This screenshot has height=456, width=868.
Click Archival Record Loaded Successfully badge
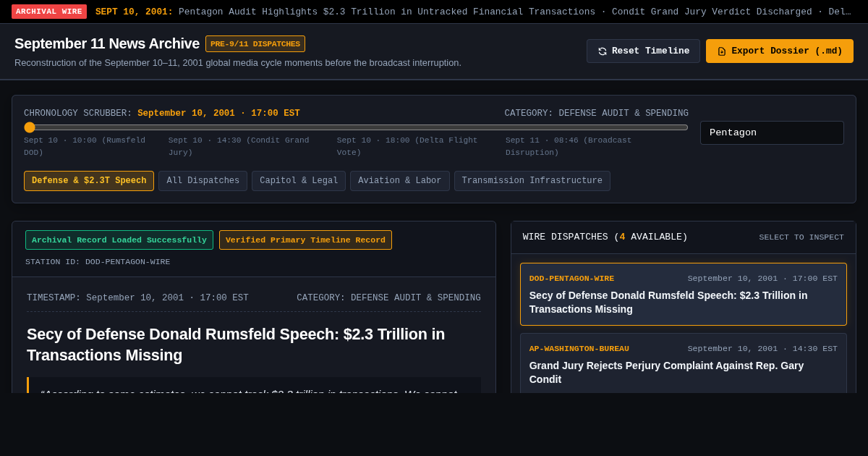tap(119, 240)
